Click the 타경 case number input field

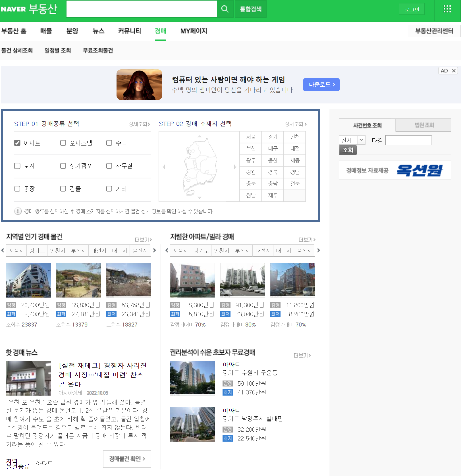pyautogui.click(x=408, y=140)
